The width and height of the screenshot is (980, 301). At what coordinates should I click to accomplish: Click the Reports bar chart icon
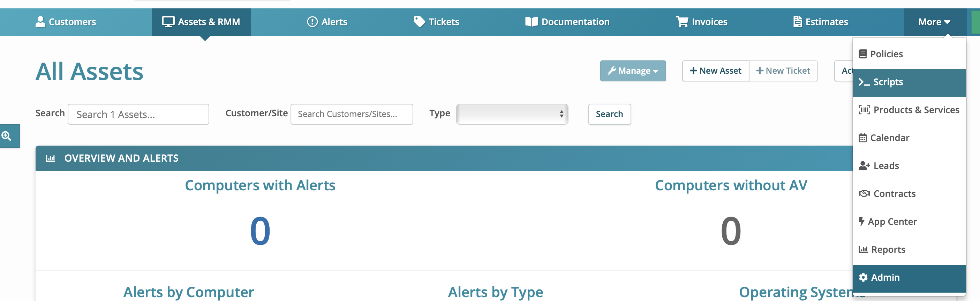pyautogui.click(x=863, y=250)
